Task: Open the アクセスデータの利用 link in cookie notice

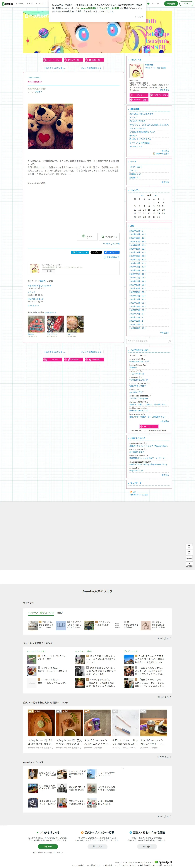Action: click(109, 8)
